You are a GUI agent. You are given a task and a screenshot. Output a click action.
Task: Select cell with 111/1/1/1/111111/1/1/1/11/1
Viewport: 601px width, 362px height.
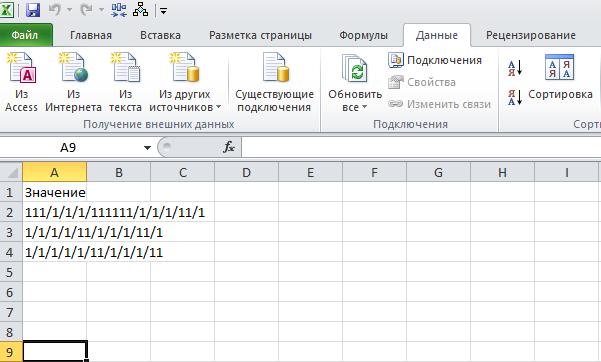pos(55,212)
